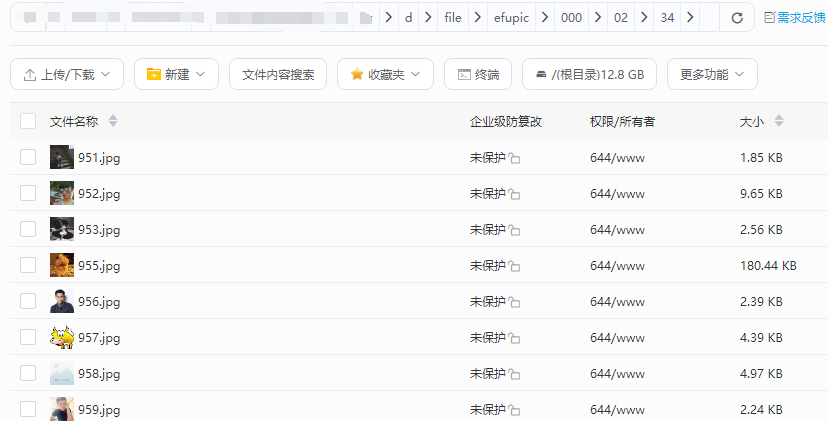The image size is (828, 421).
Task: Click the lock icon in the 958.jpg row
Action: pos(514,374)
